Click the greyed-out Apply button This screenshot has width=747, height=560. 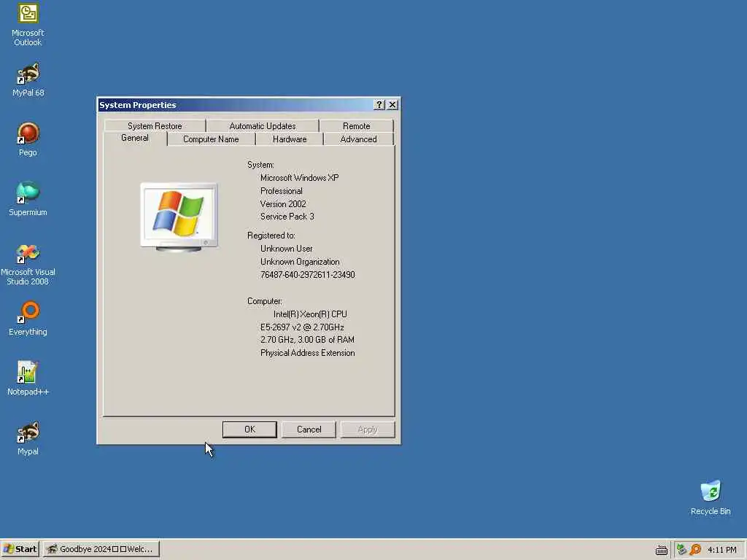[x=368, y=429]
